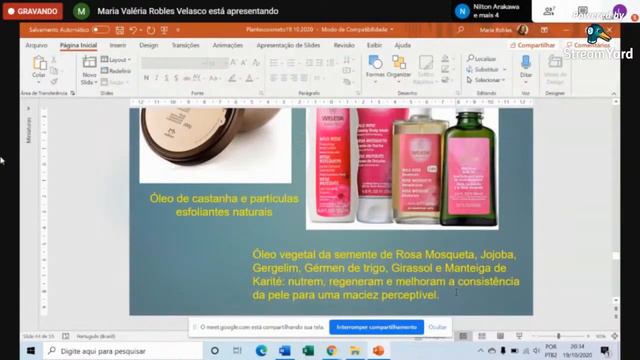Click the zoom slider handle

pos(558,336)
